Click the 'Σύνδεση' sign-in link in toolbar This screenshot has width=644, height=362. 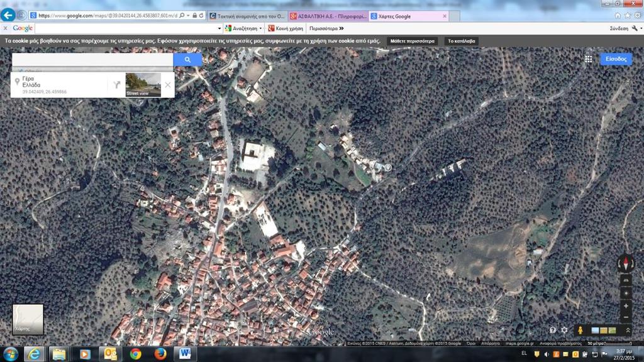click(619, 28)
